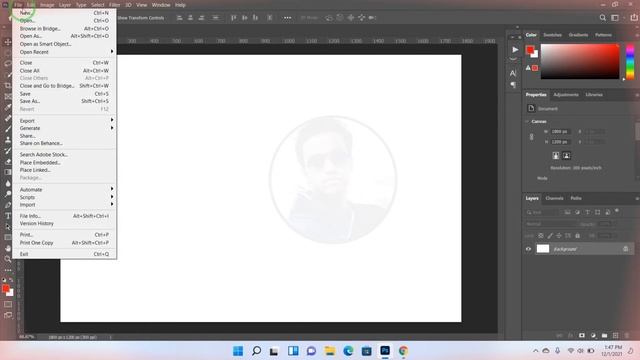
Task: Create a new layer from Layers panel bottom
Action: tap(616, 336)
